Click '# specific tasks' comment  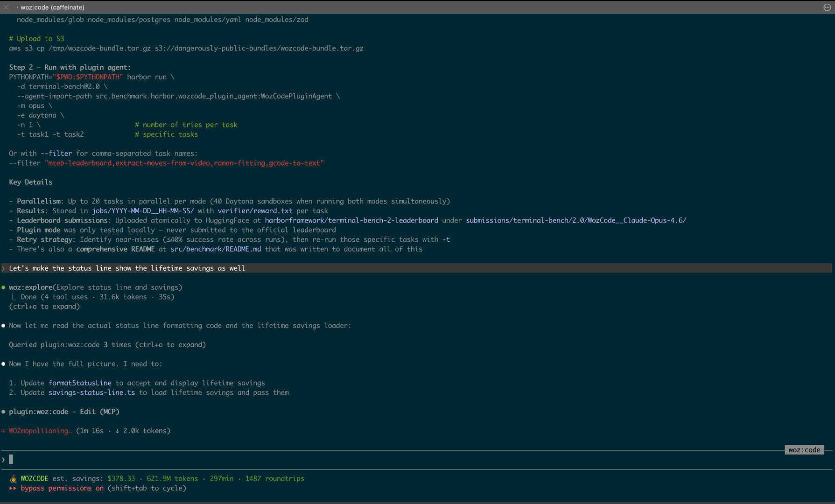(167, 134)
